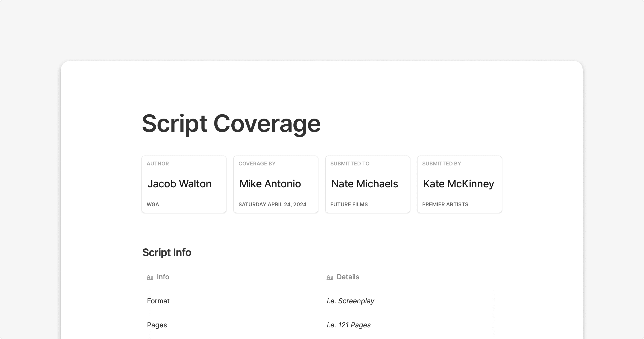
Task: Click the Aa icon beside Details column
Action: (x=330, y=277)
